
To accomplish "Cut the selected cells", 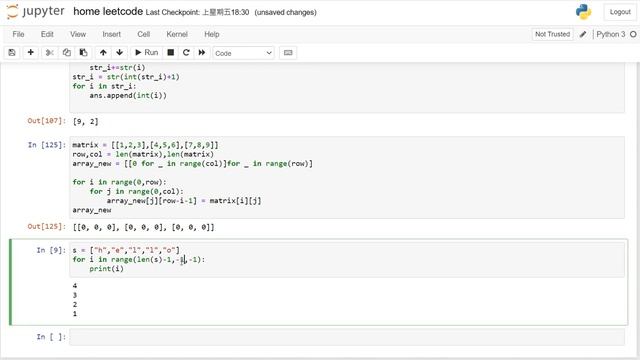I will [x=49, y=53].
